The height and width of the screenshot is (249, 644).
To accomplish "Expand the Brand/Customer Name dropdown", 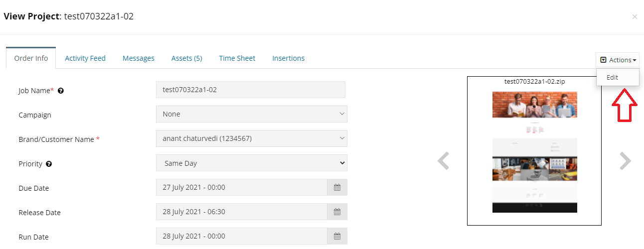I will click(x=252, y=138).
